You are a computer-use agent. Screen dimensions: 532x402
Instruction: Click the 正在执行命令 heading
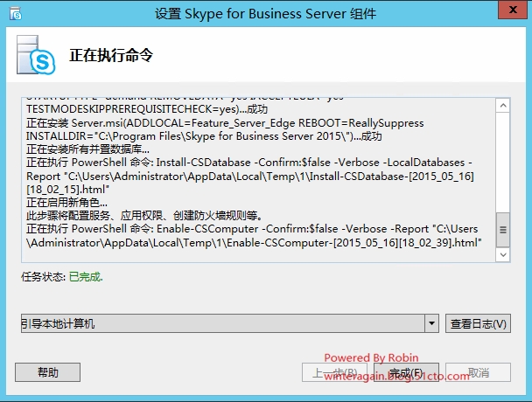[111, 55]
